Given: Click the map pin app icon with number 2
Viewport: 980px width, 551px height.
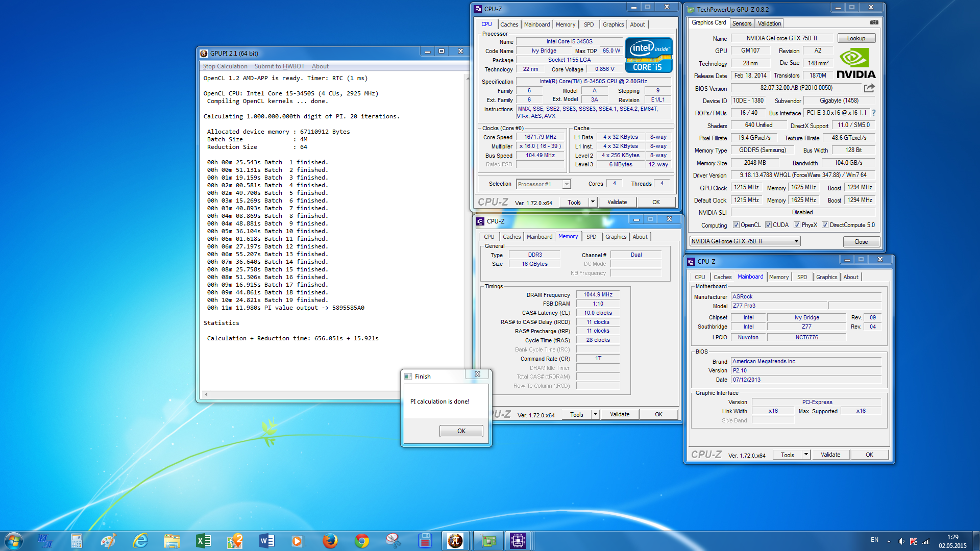Looking at the screenshot, I should click(235, 541).
